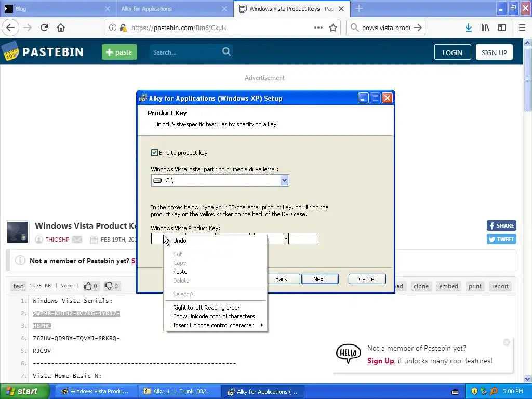Share paste on Facebook
Viewport: 532px width, 399px height.
click(501, 225)
